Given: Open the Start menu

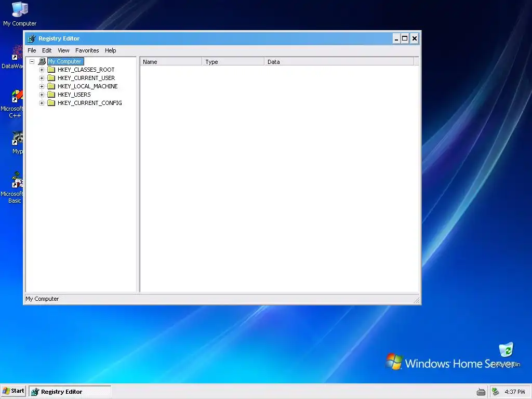Looking at the screenshot, I should click(13, 391).
